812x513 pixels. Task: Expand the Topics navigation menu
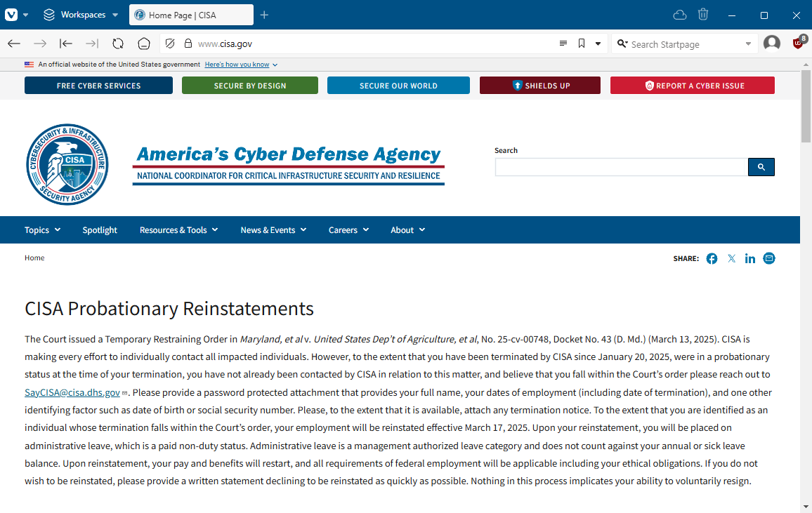42,230
